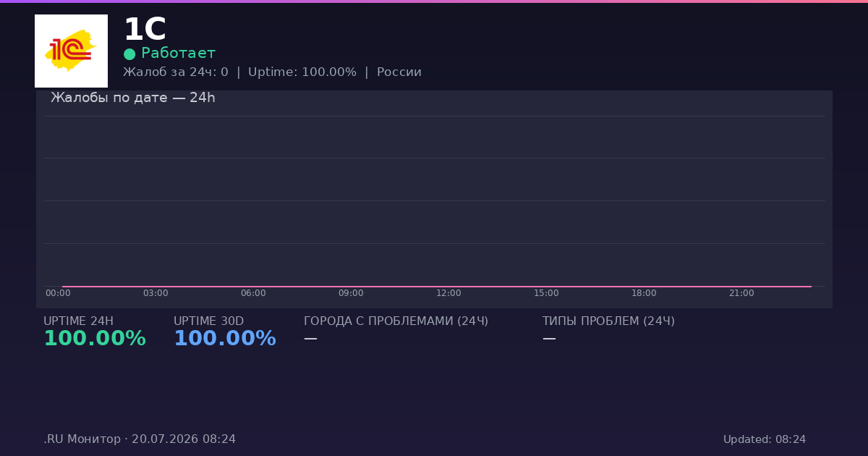This screenshot has height=456, width=868.
Task: Click the 00:00 time axis label
Action: click(x=58, y=293)
